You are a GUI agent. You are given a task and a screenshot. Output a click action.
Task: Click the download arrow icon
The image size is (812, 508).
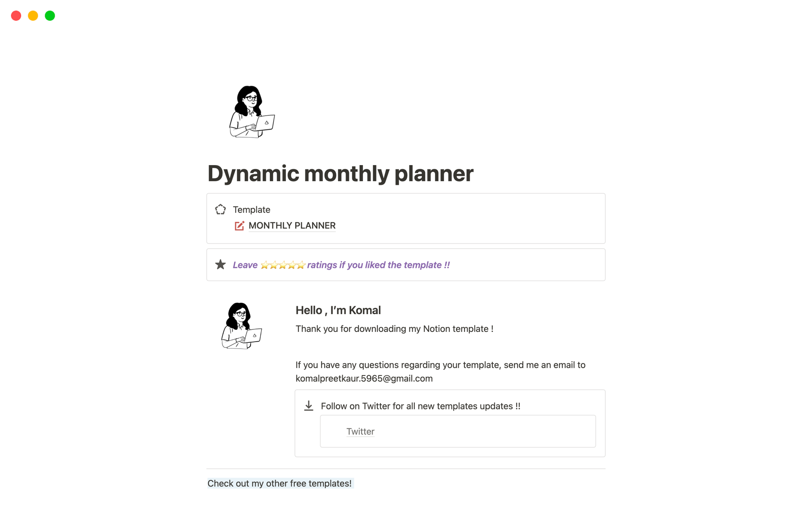[309, 406]
